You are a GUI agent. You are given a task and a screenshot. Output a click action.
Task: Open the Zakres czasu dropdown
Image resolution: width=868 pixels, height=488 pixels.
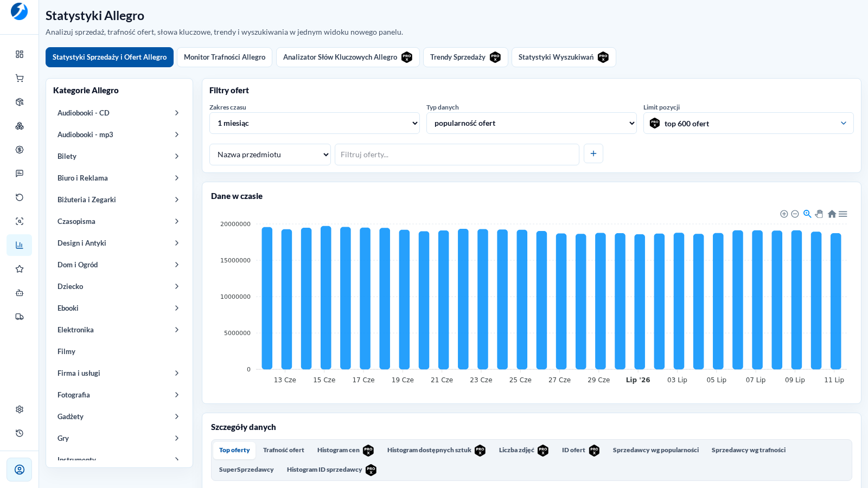point(315,123)
